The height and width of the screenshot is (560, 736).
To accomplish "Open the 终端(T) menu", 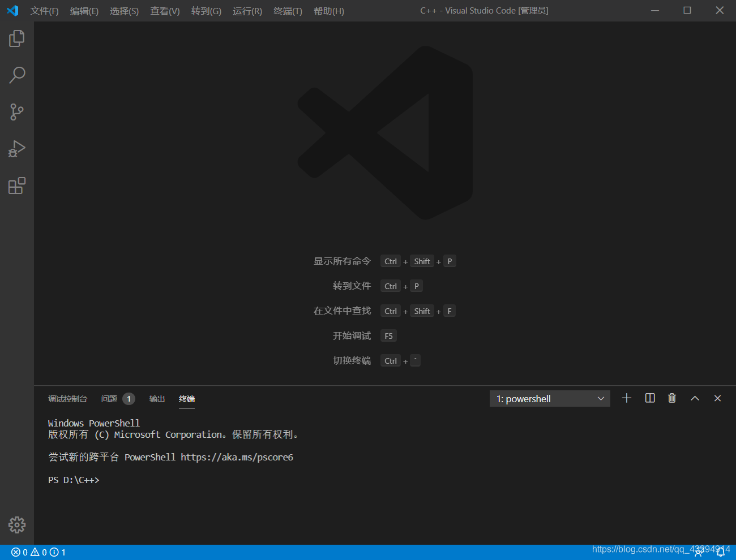I will pos(288,11).
